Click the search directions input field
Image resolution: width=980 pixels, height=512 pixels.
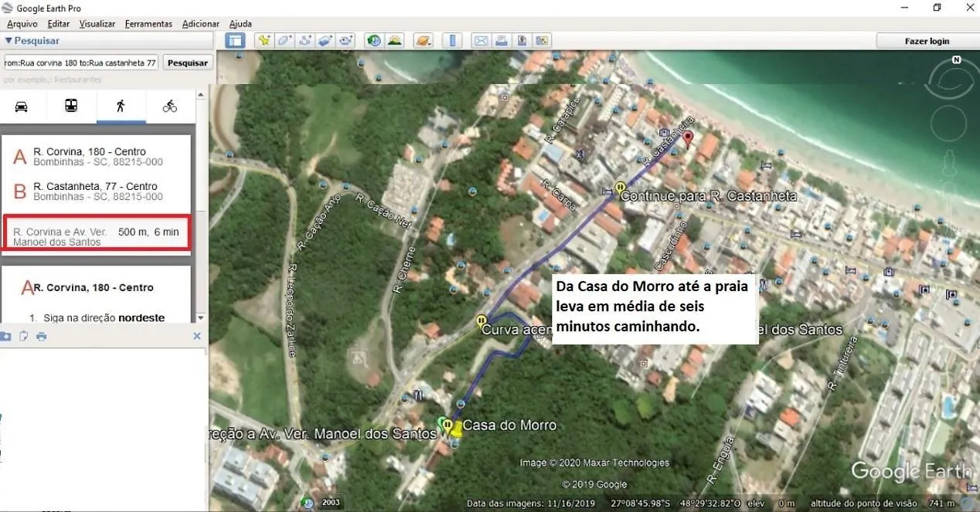(80, 63)
